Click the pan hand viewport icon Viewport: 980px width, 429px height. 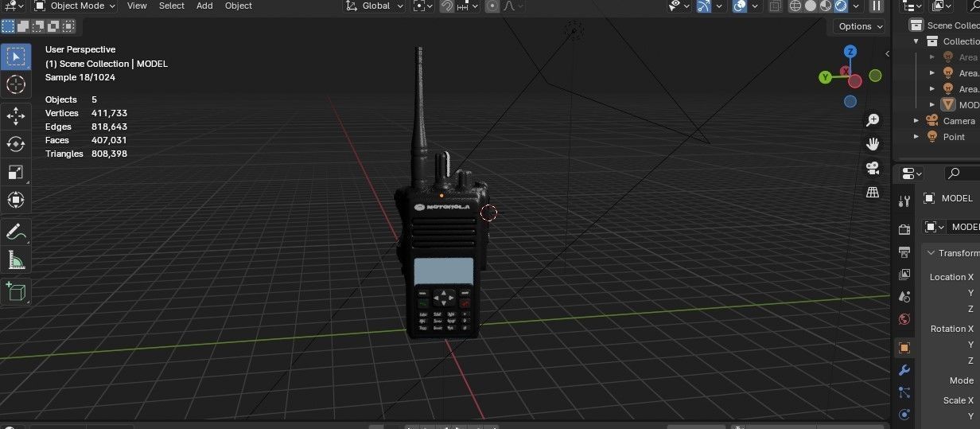[873, 144]
